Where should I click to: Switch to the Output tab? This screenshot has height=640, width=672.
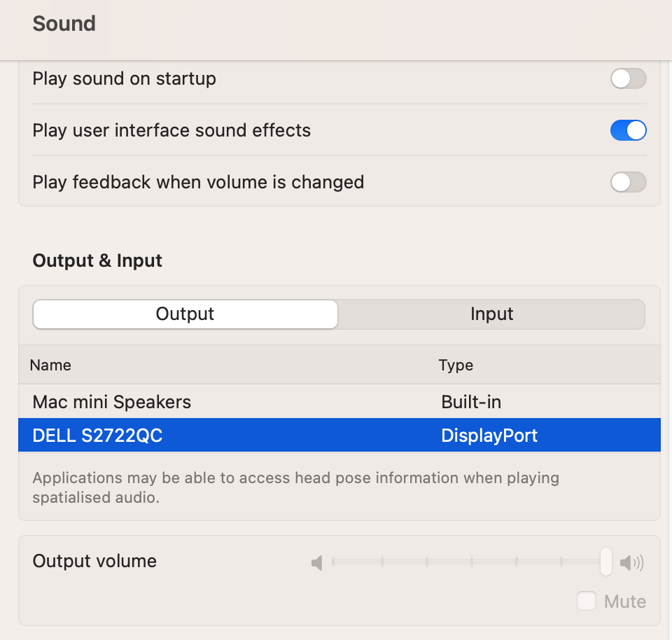pos(185,314)
